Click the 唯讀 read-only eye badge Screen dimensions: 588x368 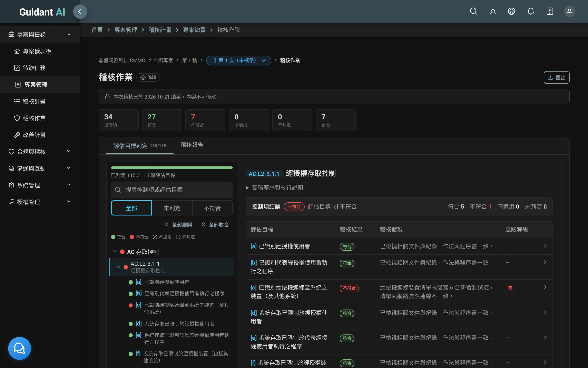148,77
